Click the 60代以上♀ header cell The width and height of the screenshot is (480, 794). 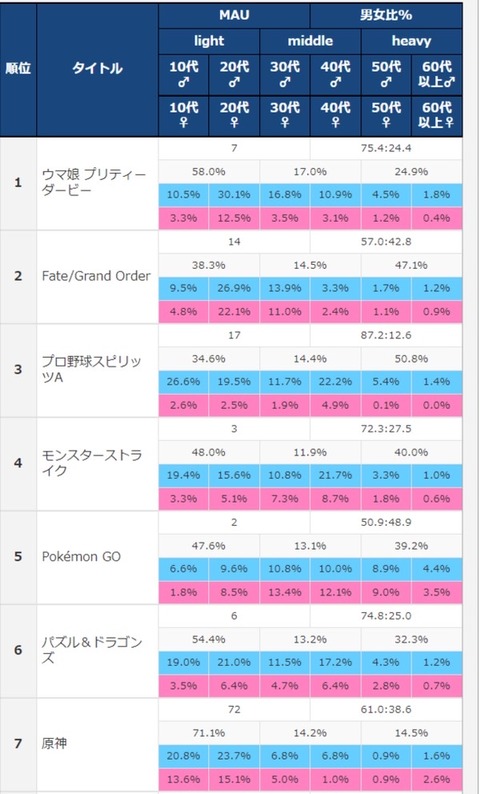pyautogui.click(x=436, y=115)
